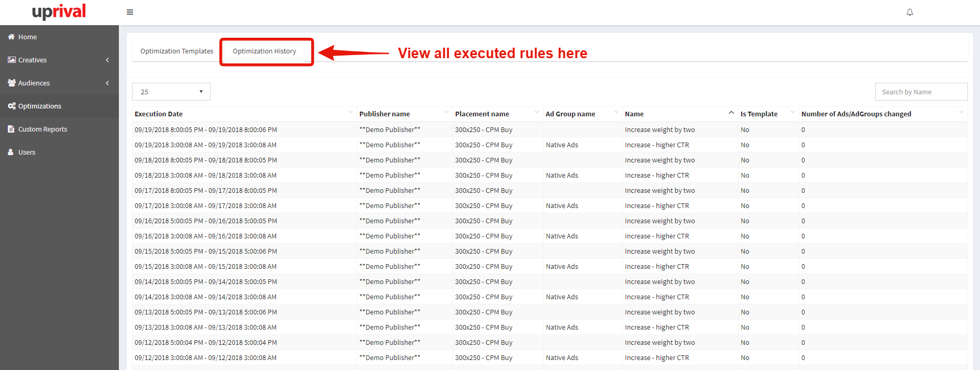980x370 pixels.
Task: Select row dated 09/17/2018 8:00:05 PM
Action: click(x=550, y=190)
